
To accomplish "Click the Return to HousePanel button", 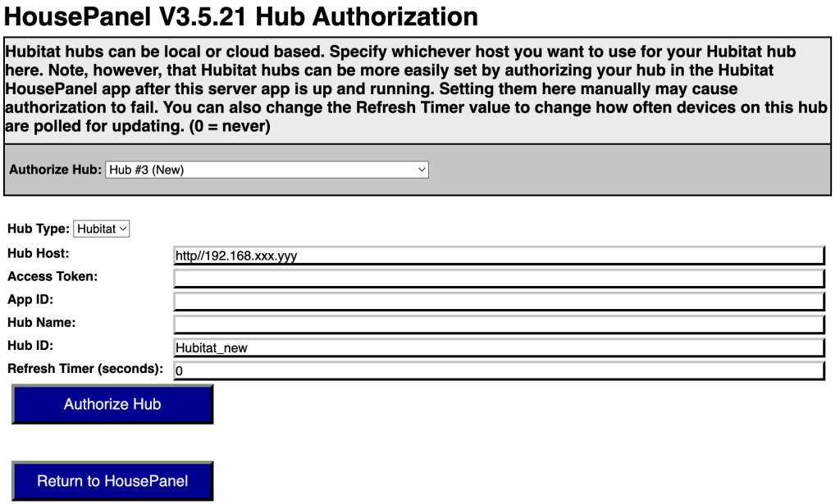I will point(112,481).
